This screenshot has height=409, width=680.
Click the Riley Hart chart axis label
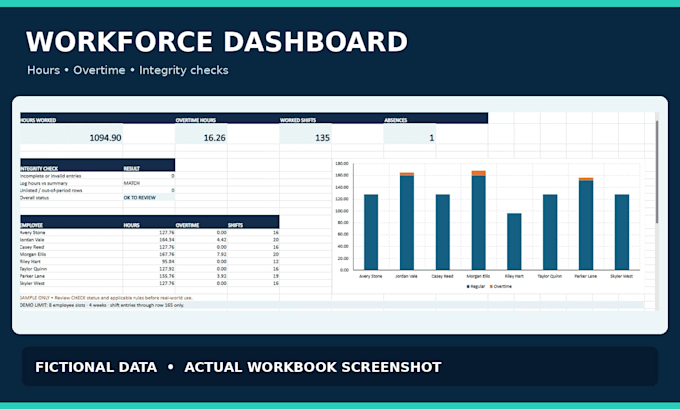tap(514, 276)
